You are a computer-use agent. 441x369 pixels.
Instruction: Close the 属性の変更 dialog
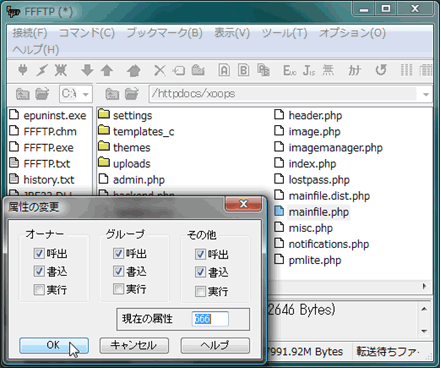click(x=243, y=204)
